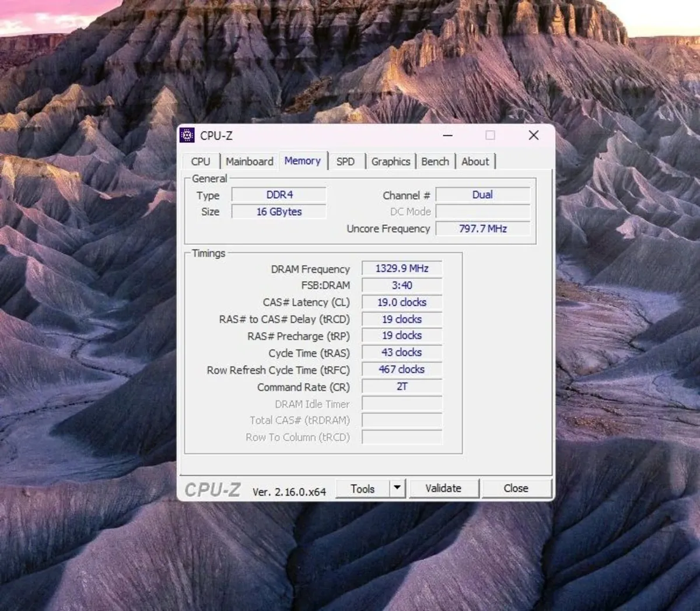Screen dimensions: 700x611
Task: Click the CPU-Z app icon in title bar
Action: click(x=187, y=135)
